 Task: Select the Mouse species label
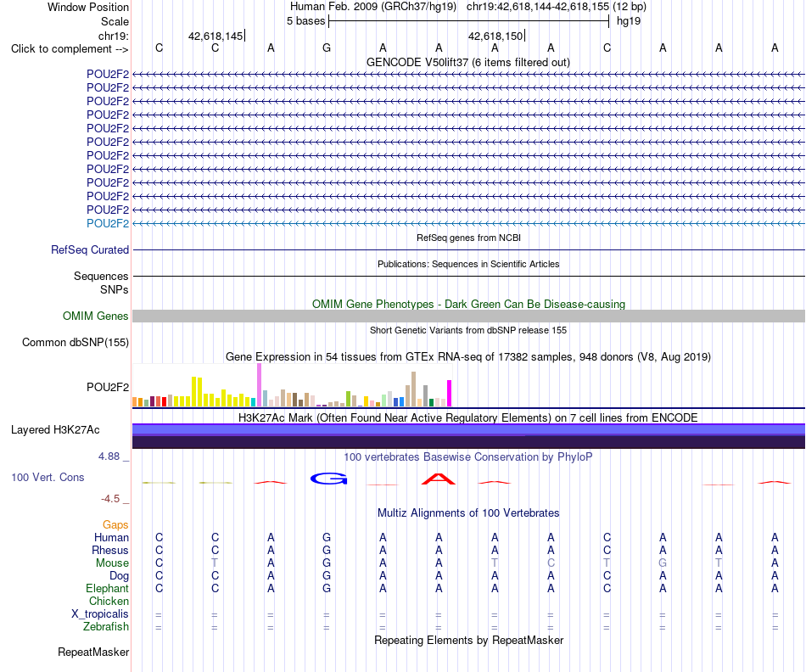click(x=112, y=563)
